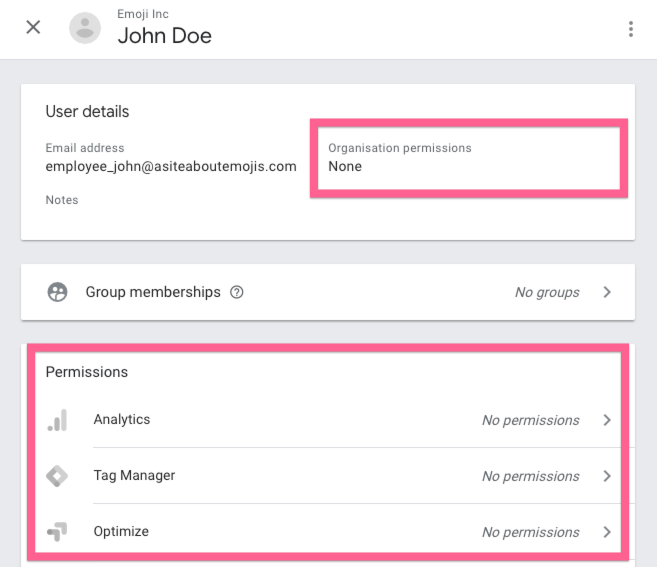657x567 pixels.
Task: Open Group memberships help tooltip icon
Action: pyautogui.click(x=237, y=293)
